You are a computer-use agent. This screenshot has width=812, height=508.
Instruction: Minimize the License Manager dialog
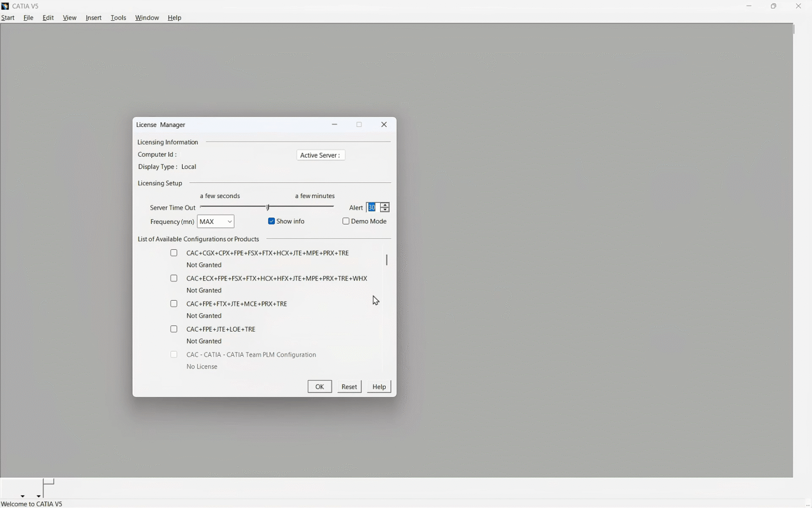point(335,124)
